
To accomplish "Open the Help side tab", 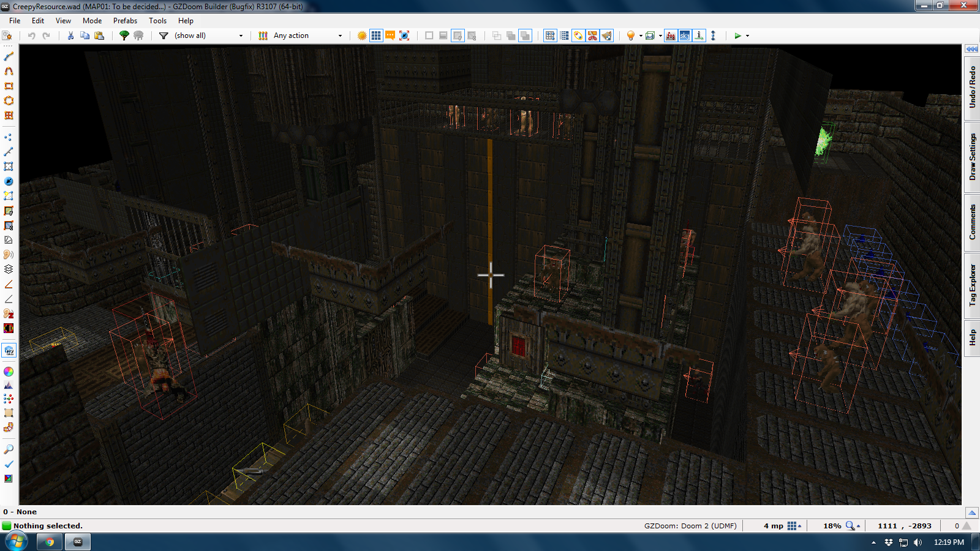I will click(x=972, y=337).
